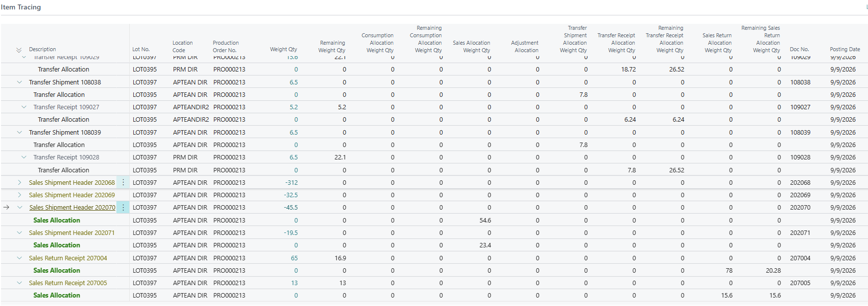
Task: Click the Description column header
Action: click(42, 49)
